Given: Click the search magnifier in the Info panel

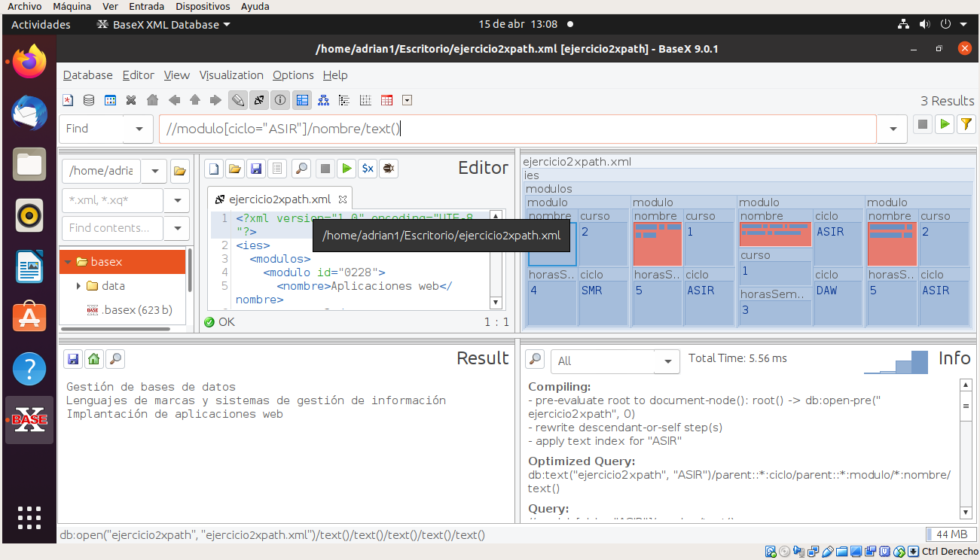Looking at the screenshot, I should click(534, 359).
